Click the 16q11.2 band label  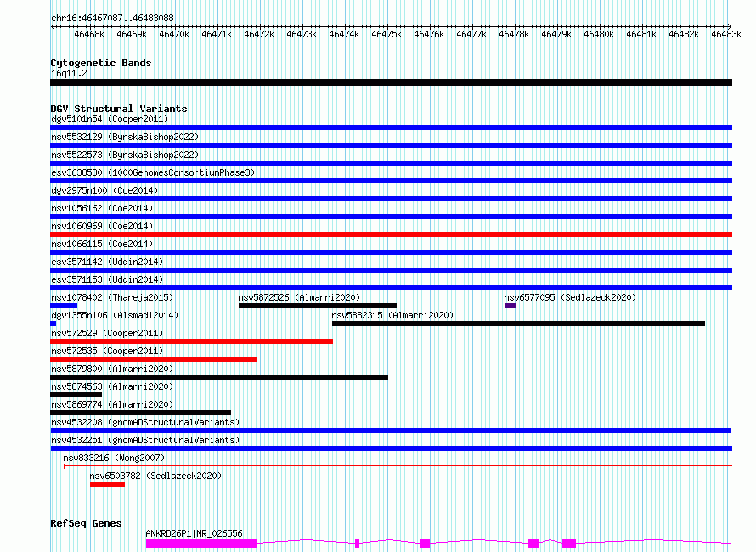[69, 73]
